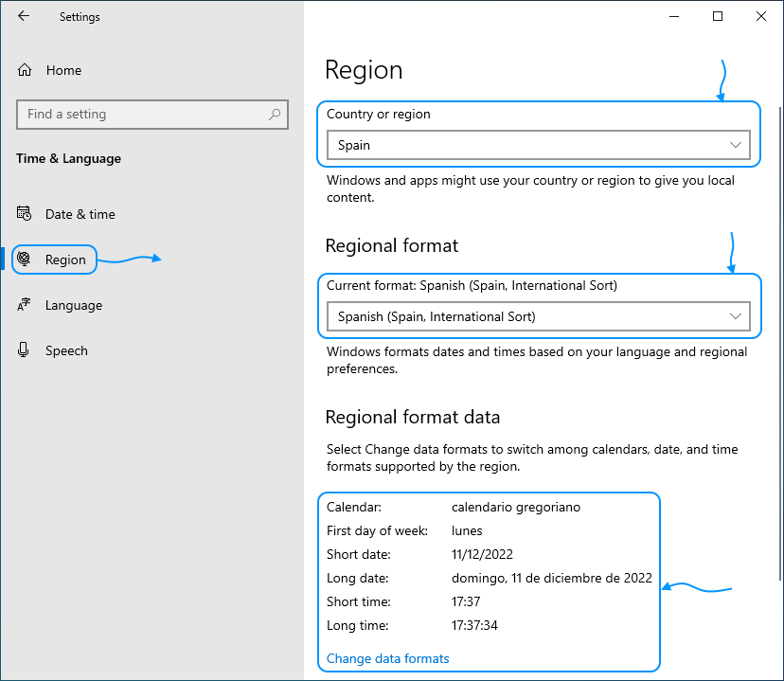Go back with the arrow icon

click(24, 16)
